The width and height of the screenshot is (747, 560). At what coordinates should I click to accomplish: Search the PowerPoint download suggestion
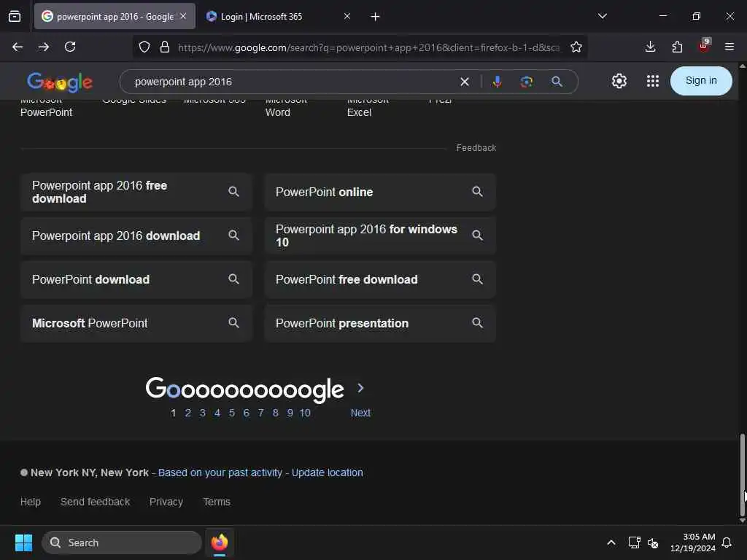[x=136, y=279]
